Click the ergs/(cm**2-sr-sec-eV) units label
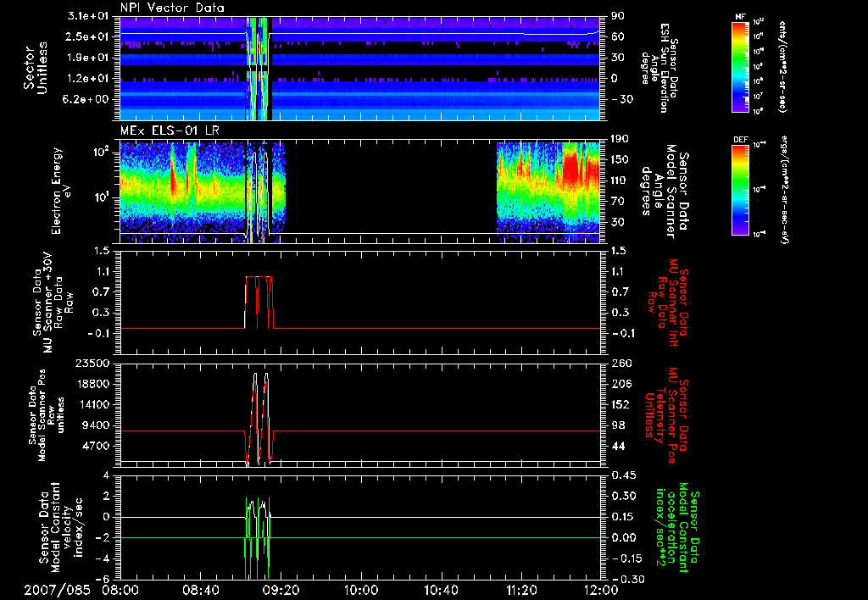The image size is (868, 600). (x=783, y=190)
